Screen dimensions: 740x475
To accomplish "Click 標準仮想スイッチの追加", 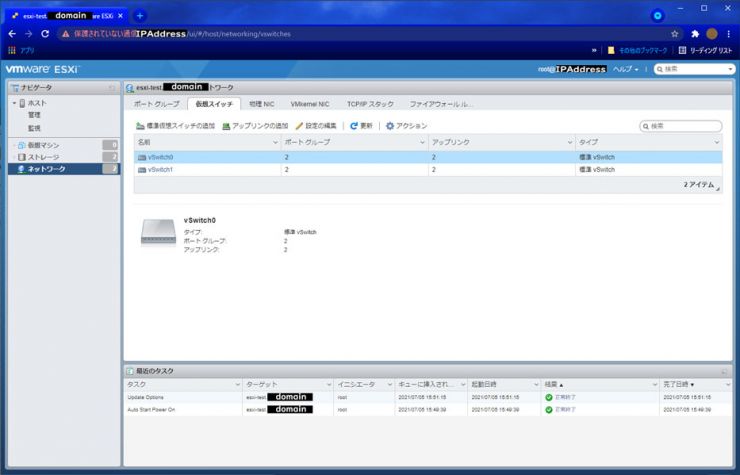I will [175, 126].
